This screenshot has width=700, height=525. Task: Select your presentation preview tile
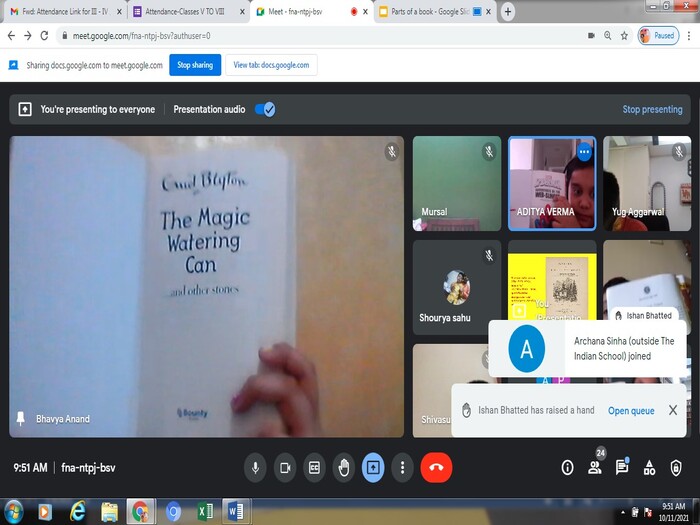click(x=552, y=281)
